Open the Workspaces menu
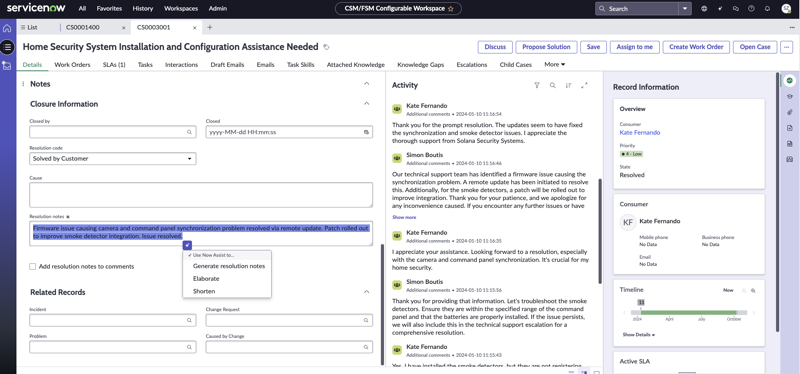800x374 pixels. pyautogui.click(x=181, y=9)
